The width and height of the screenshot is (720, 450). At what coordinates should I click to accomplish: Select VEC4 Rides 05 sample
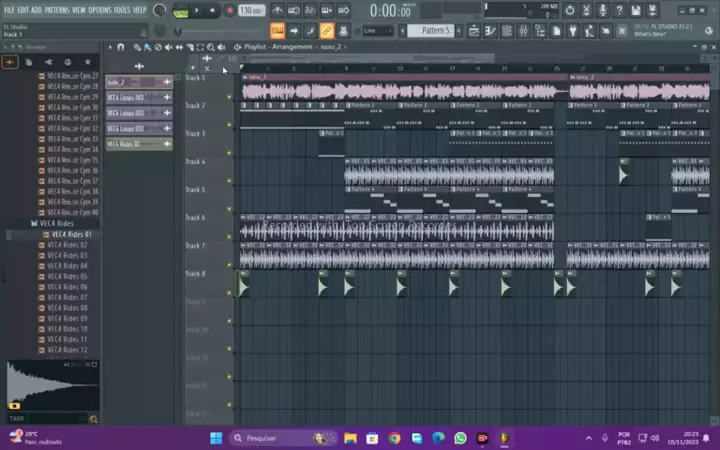(70, 276)
